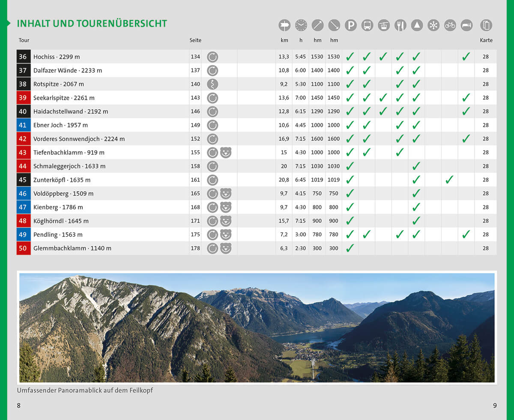Click the cable car icon
The height and width of the screenshot is (420, 514).
tap(384, 25)
